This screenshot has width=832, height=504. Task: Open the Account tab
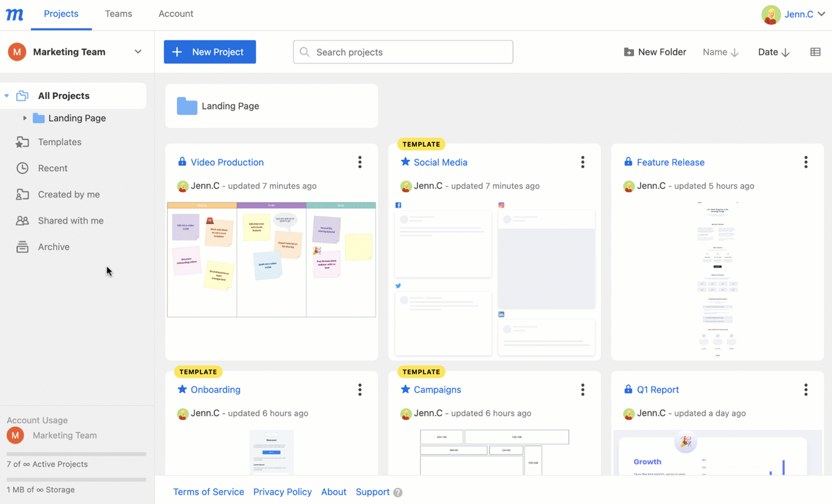click(x=176, y=14)
